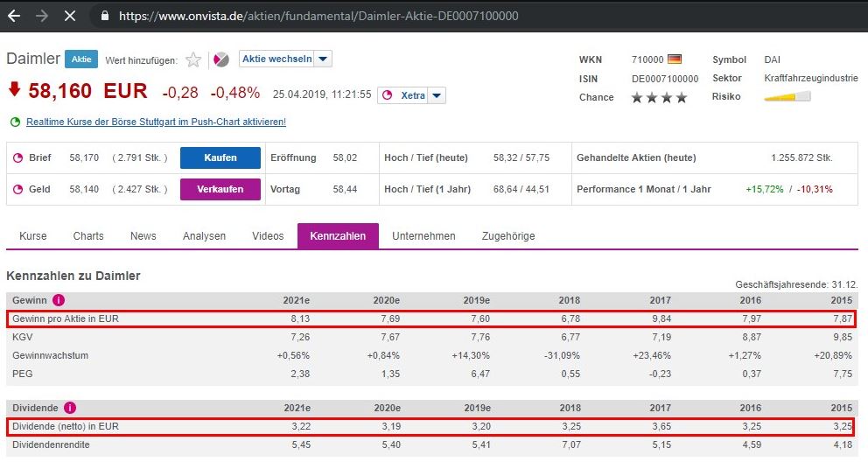The height and width of the screenshot is (462, 868).
Task: Click the Dividendenrendite row label
Action: pos(51,444)
